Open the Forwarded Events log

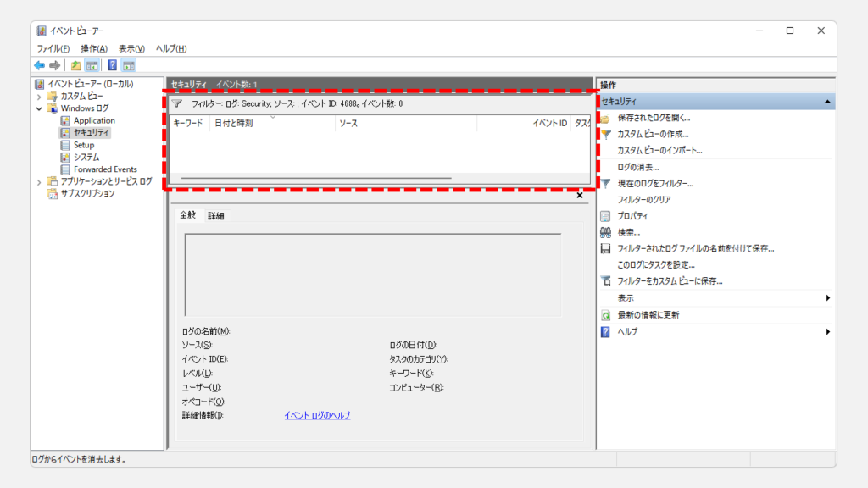pyautogui.click(x=105, y=169)
